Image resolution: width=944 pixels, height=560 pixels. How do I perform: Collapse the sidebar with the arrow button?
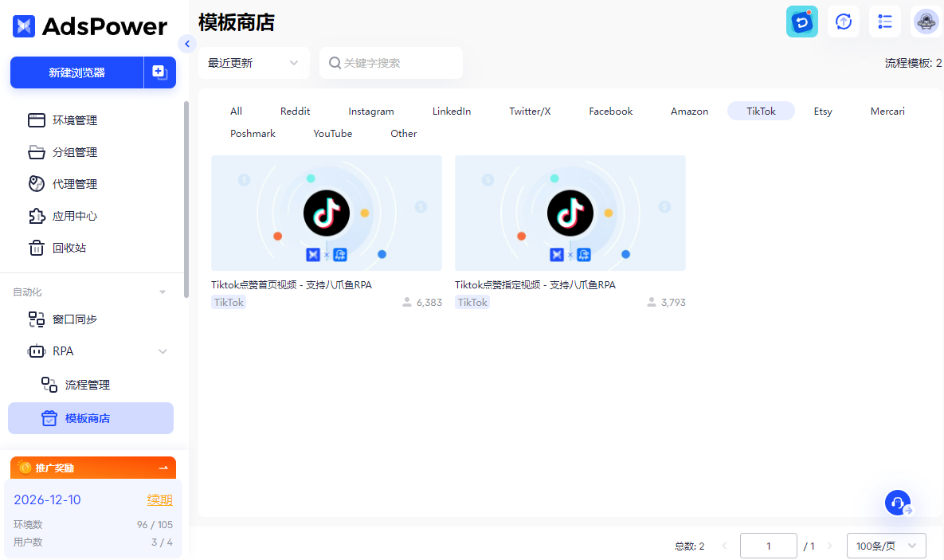click(187, 44)
